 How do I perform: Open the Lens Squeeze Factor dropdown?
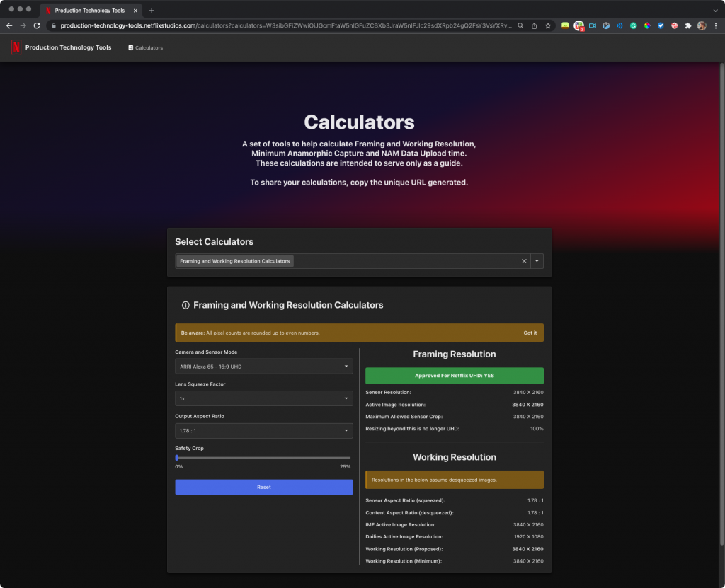(x=263, y=398)
